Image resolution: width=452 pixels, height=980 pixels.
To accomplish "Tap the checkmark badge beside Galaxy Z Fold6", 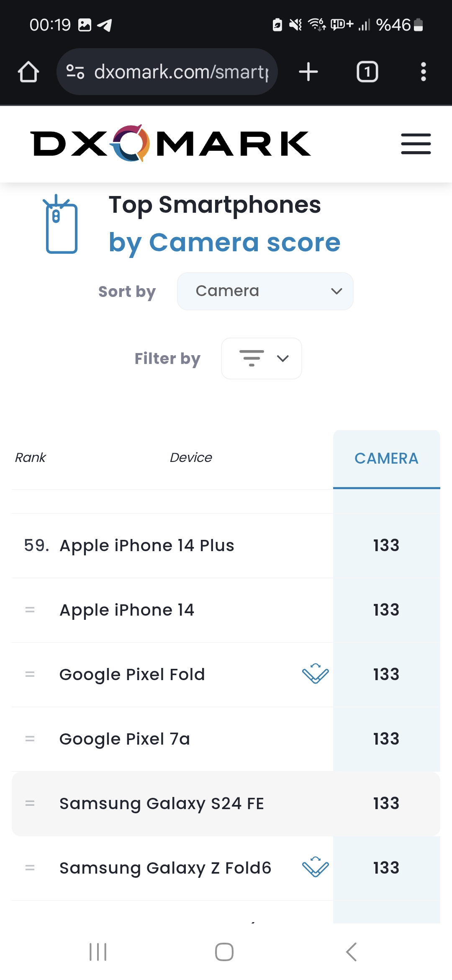I will click(315, 867).
